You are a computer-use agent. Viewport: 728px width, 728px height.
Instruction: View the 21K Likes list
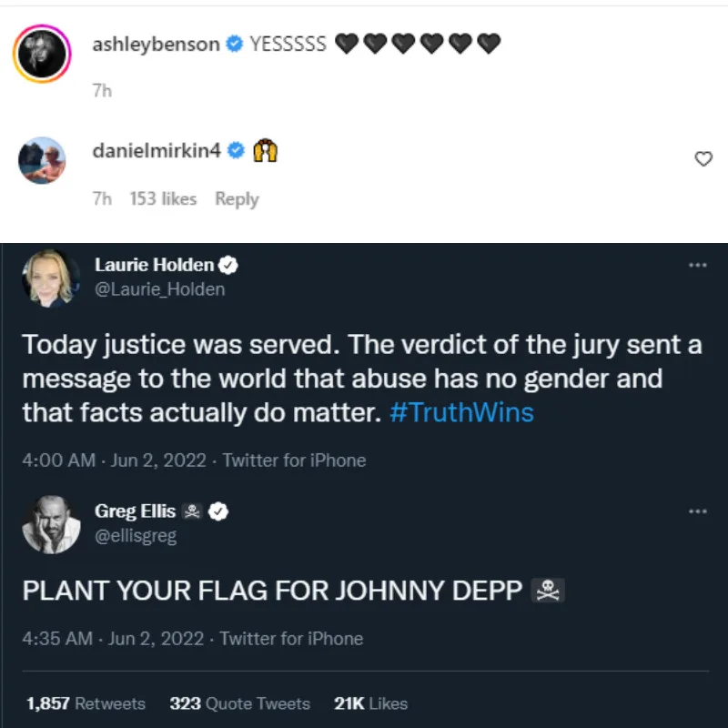(x=371, y=703)
